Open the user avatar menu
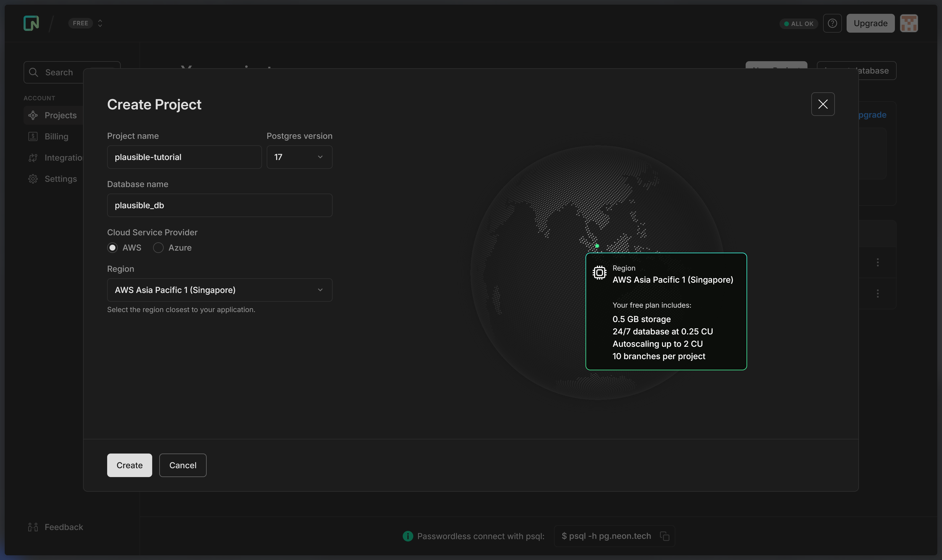The height and width of the screenshot is (560, 942). click(909, 24)
